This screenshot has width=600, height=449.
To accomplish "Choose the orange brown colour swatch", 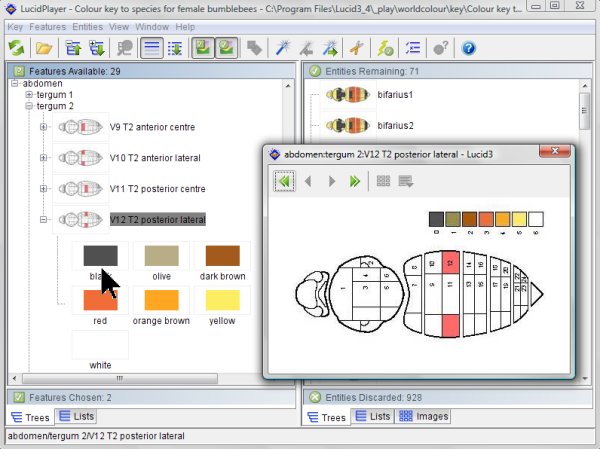I will 161,300.
